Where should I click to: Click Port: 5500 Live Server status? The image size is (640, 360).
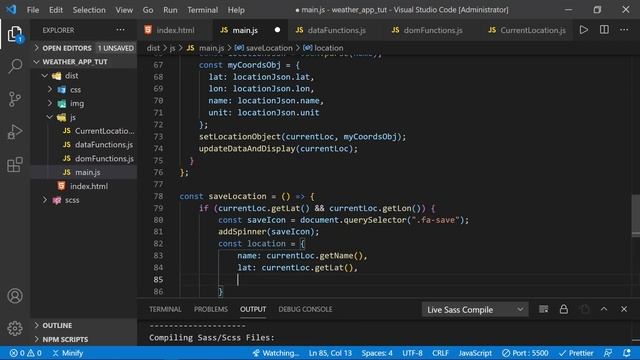pos(525,353)
